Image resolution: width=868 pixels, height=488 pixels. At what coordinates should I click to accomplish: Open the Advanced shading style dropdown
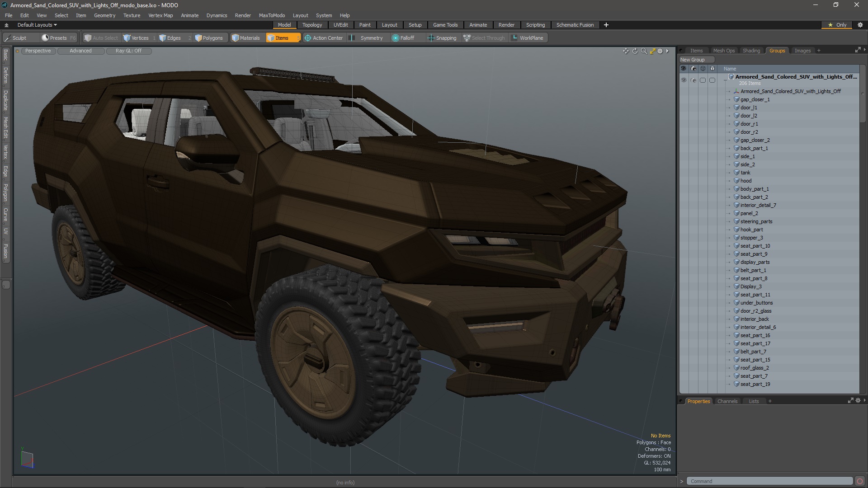point(80,51)
